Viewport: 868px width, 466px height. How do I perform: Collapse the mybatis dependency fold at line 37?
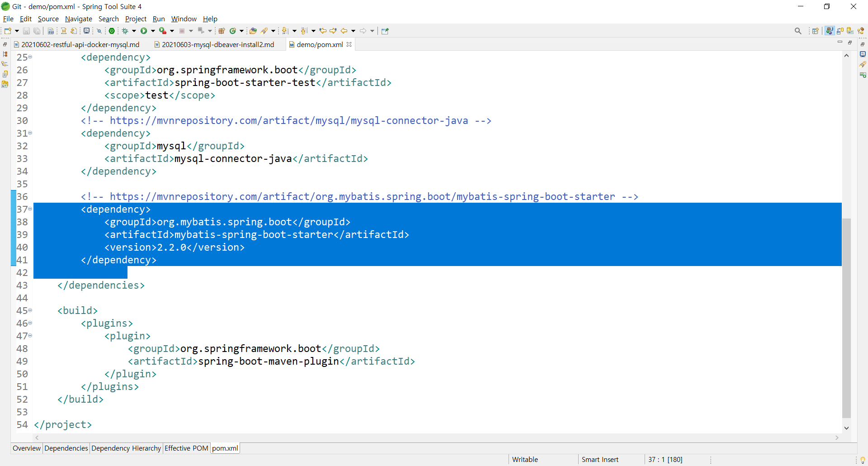point(30,209)
